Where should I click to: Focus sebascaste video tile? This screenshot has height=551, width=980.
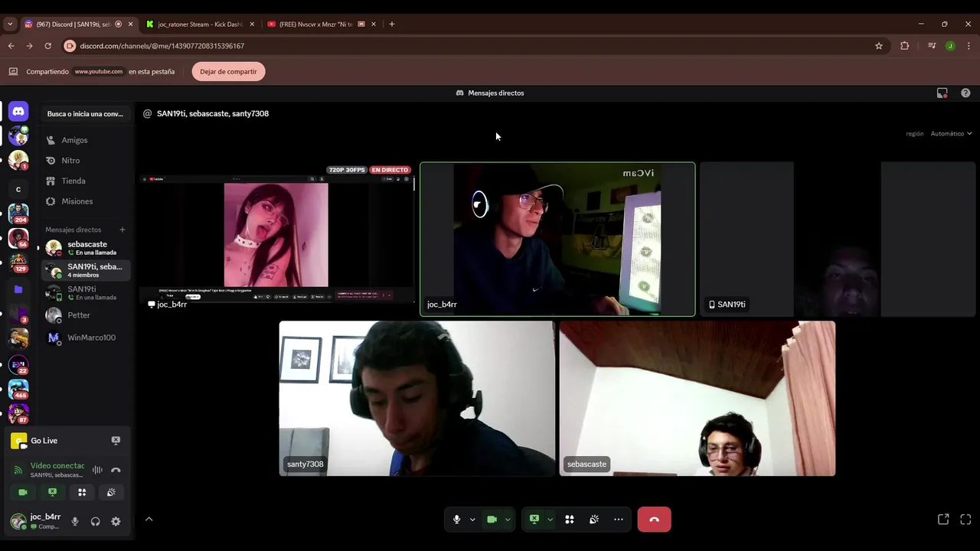[697, 399]
